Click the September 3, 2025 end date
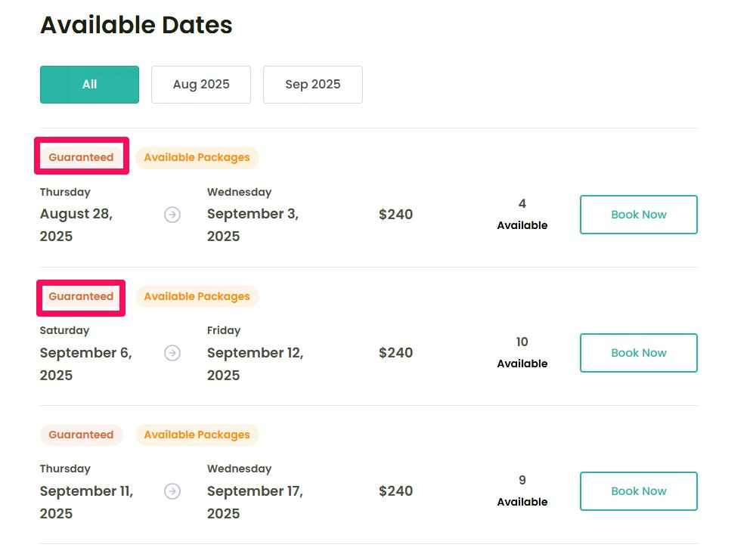The height and width of the screenshot is (560, 750). coord(253,224)
